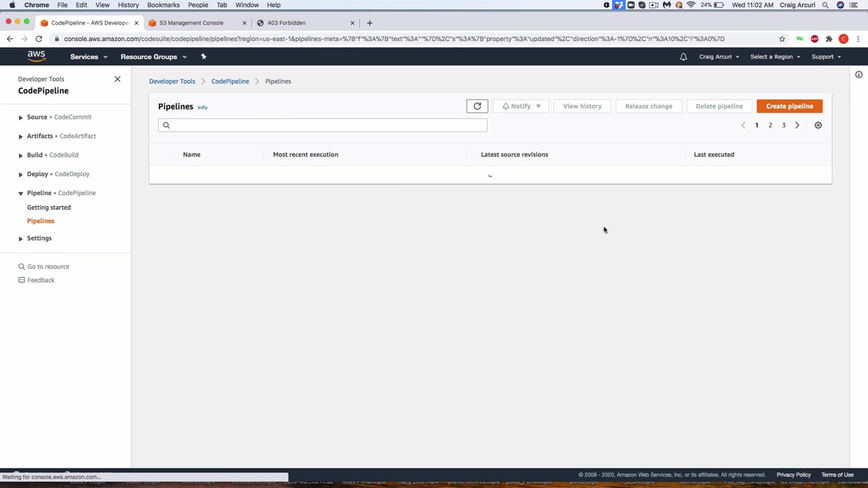Switch to the S3 Management Console tab
Viewport: 868px width, 488px height.
(197, 23)
